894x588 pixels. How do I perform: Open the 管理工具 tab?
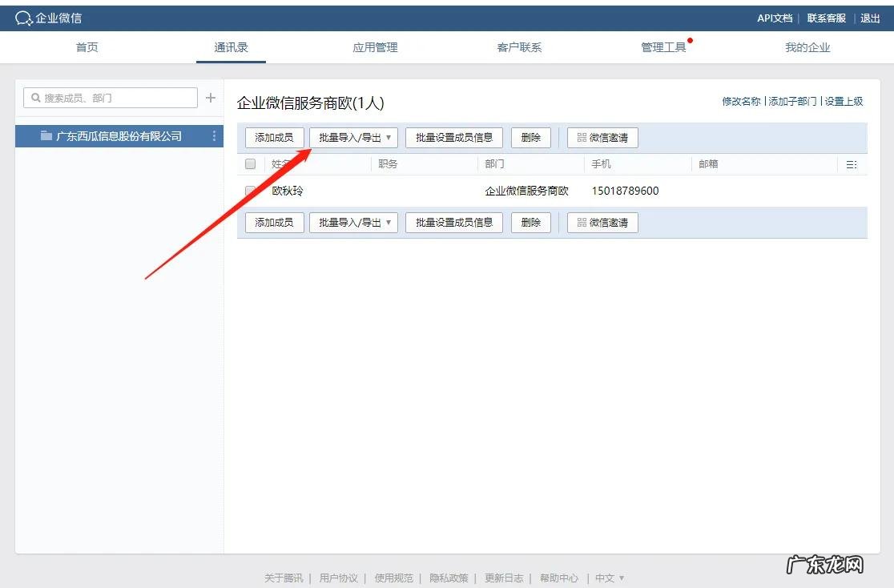663,47
